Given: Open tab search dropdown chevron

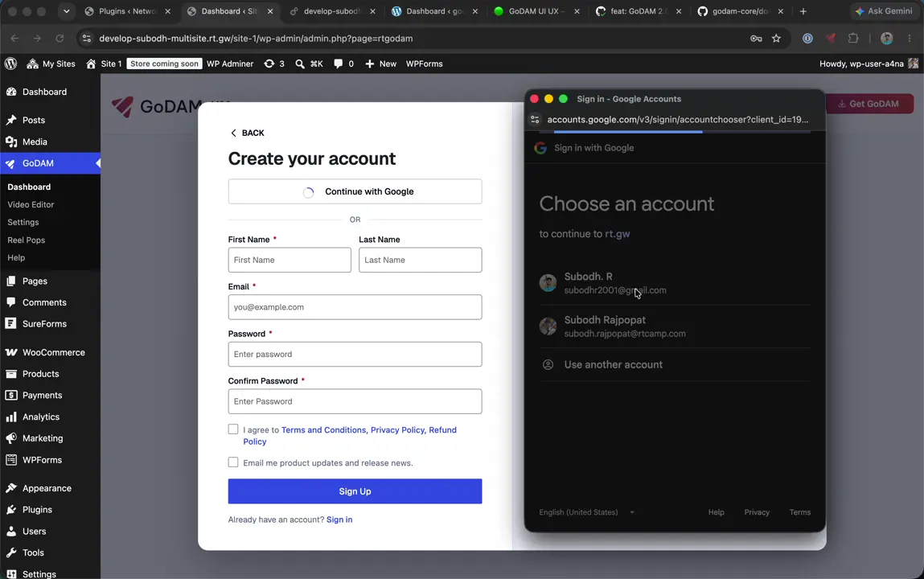Looking at the screenshot, I should [x=66, y=11].
